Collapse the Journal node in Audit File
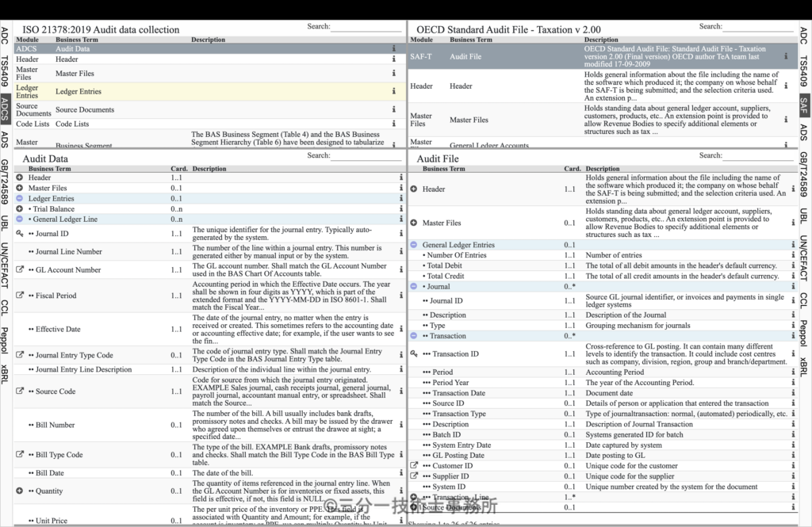Screen dimensions: 812x527 pyautogui.click(x=414, y=286)
